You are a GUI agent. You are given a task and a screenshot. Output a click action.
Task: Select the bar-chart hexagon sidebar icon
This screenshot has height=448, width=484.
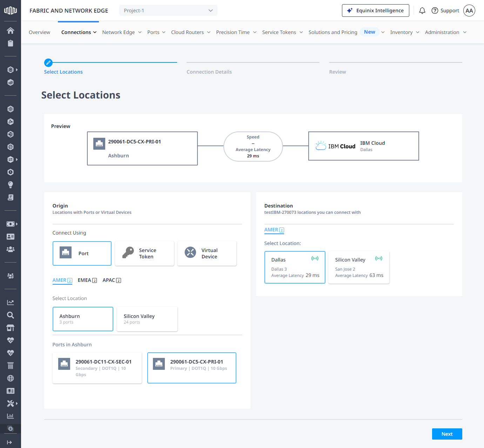tap(11, 82)
